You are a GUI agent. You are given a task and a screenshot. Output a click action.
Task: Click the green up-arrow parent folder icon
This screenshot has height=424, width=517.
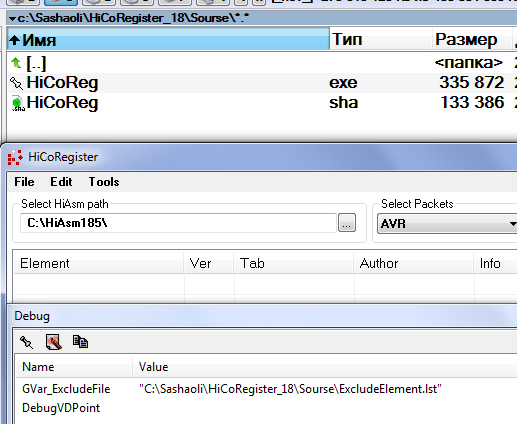point(16,62)
